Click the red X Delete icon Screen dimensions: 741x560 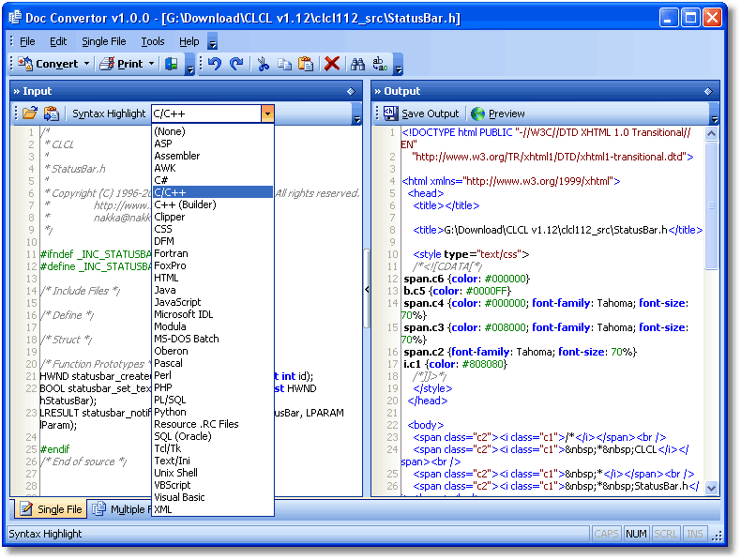[x=332, y=65]
